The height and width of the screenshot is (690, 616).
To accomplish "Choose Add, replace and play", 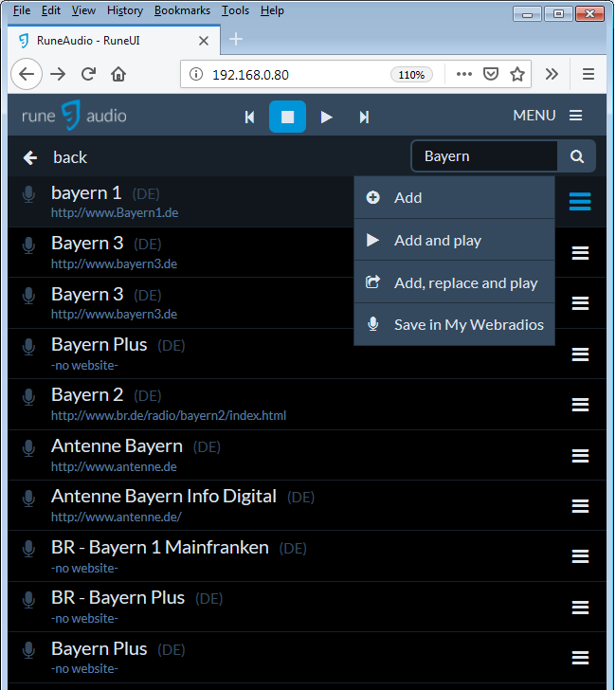I will coord(454,282).
